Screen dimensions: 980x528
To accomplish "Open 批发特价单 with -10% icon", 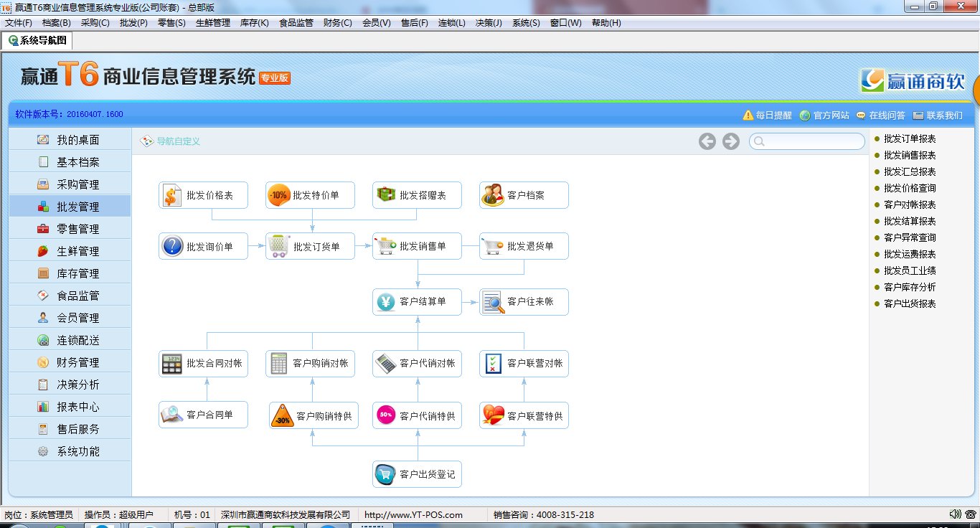I will click(310, 195).
